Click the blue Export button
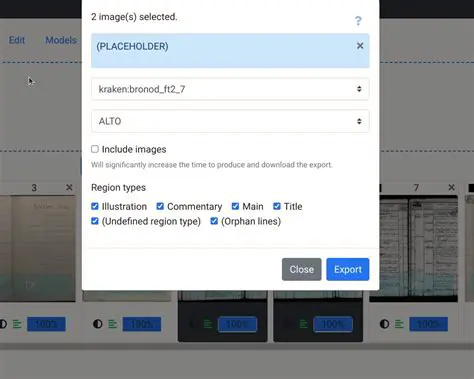Image resolution: width=474 pixels, height=379 pixels. click(348, 269)
